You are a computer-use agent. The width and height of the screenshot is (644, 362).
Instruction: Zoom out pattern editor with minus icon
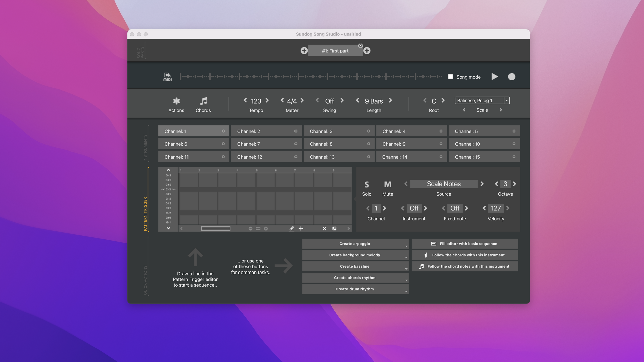pyautogui.click(x=250, y=229)
